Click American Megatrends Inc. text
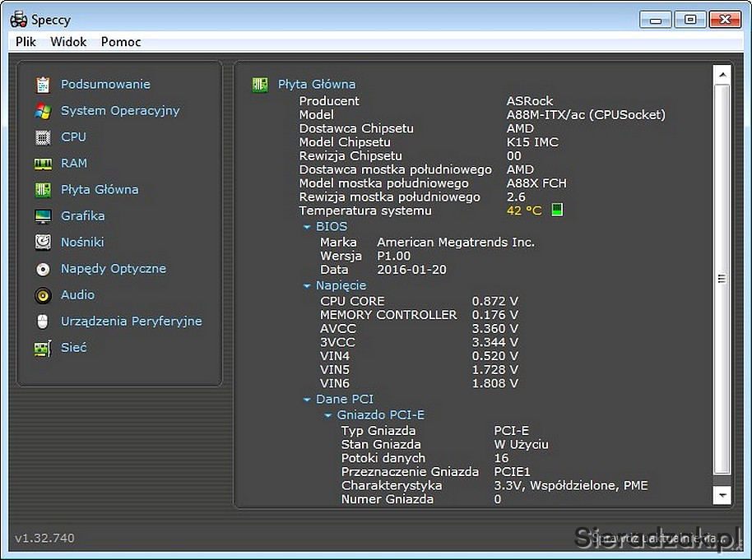 [456, 242]
